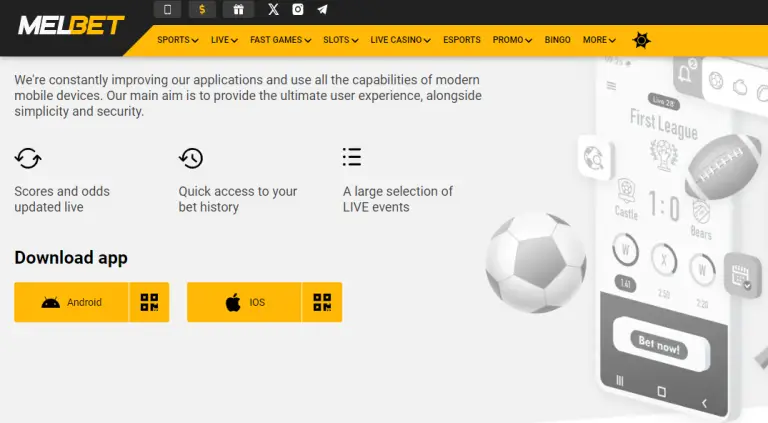Open the Instagram icon link

[x=298, y=10]
